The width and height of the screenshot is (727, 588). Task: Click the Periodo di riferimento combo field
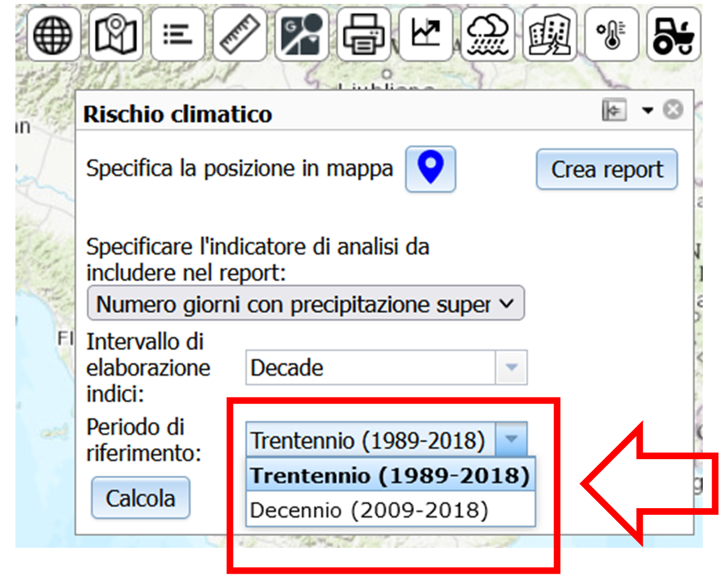tap(371, 440)
